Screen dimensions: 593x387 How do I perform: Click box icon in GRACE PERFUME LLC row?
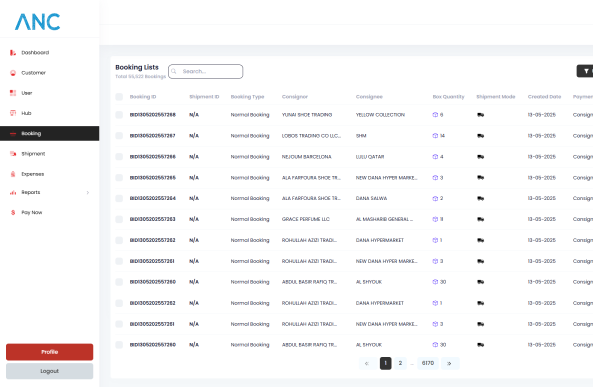(435, 219)
